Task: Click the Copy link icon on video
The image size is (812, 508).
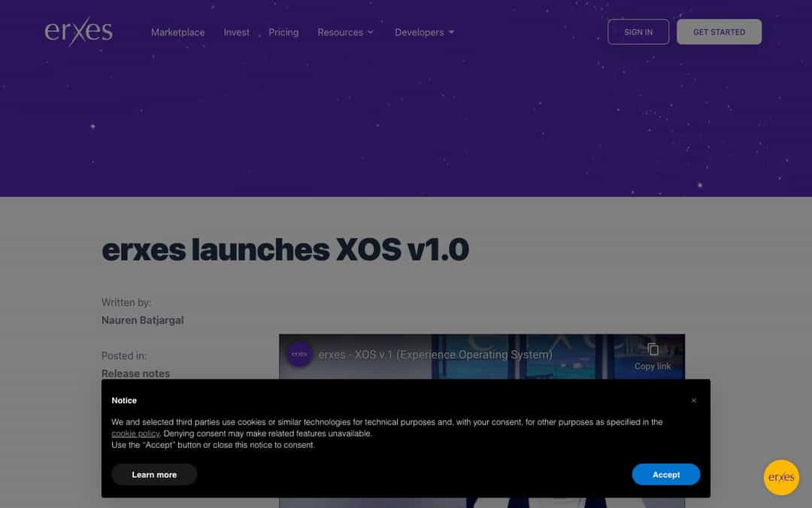Action: coord(653,357)
